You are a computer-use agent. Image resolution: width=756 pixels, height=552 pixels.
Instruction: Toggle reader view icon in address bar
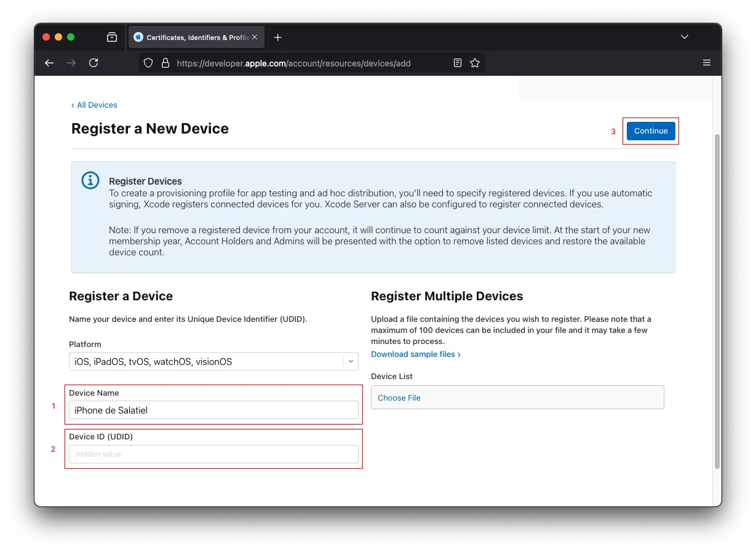click(x=458, y=63)
